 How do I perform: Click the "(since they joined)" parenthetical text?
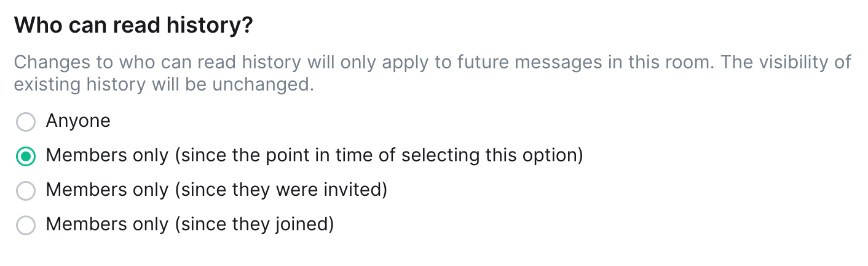254,225
